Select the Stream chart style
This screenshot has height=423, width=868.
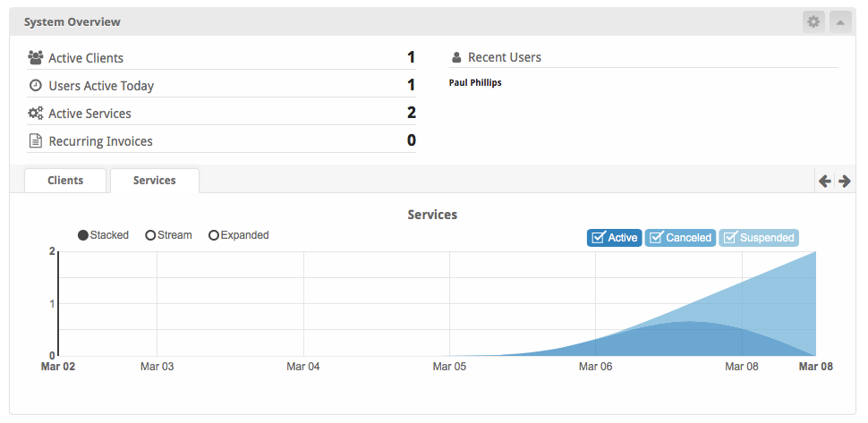tap(150, 235)
